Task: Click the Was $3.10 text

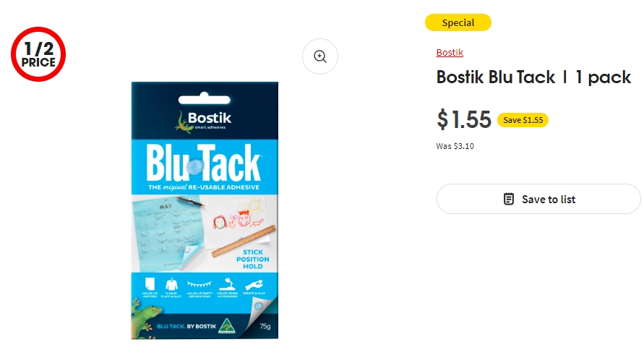Action: pos(455,146)
